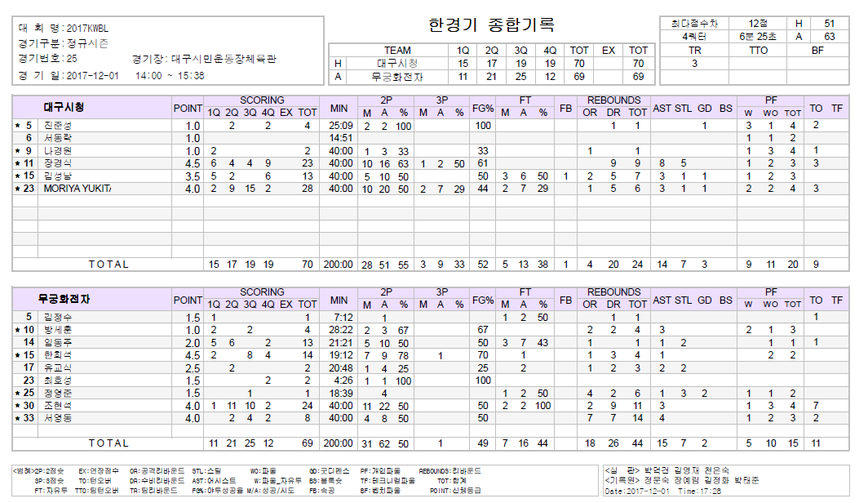Click the venue text 대구시민운동장체육관

(223, 59)
